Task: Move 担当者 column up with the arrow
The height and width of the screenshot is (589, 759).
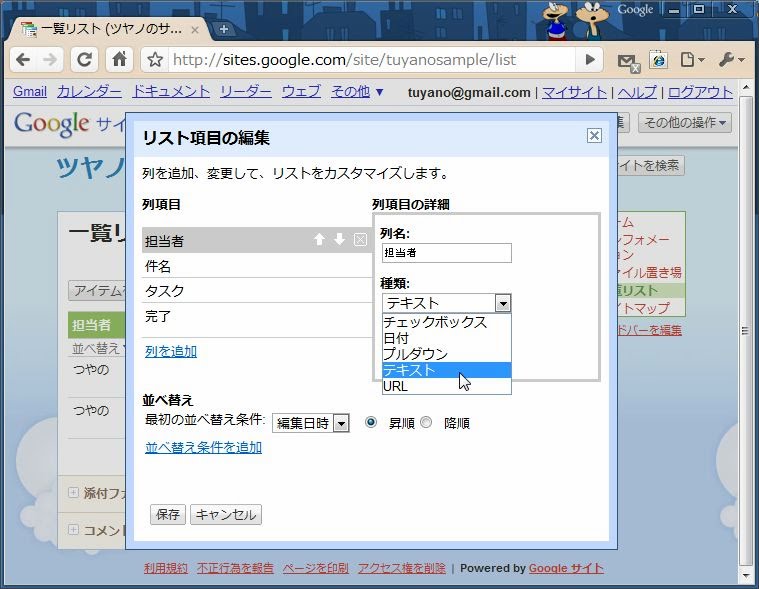Action: [319, 240]
